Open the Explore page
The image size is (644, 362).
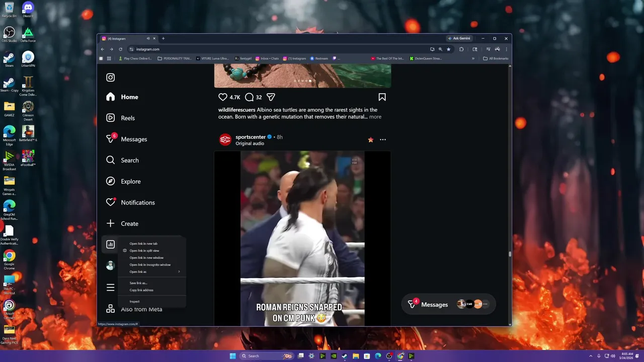click(123, 182)
